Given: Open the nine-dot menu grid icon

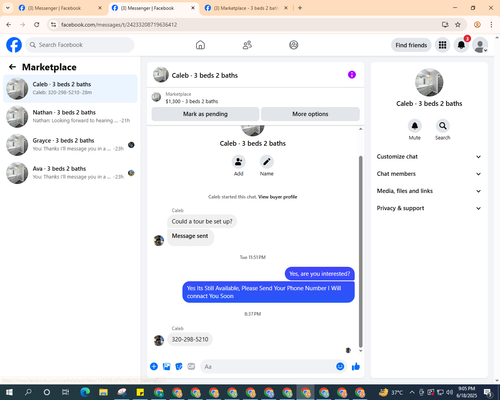Looking at the screenshot, I should pos(442,45).
